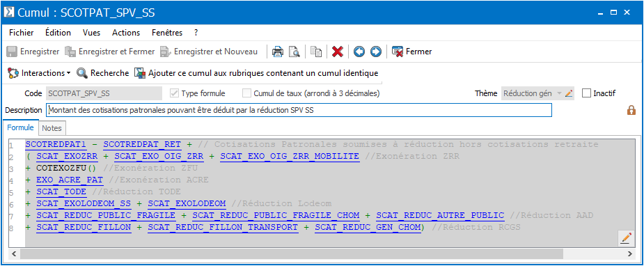Click the horizontal scrollbar left arrow
Viewport: 644px width, 266px height.
[x=15, y=254]
